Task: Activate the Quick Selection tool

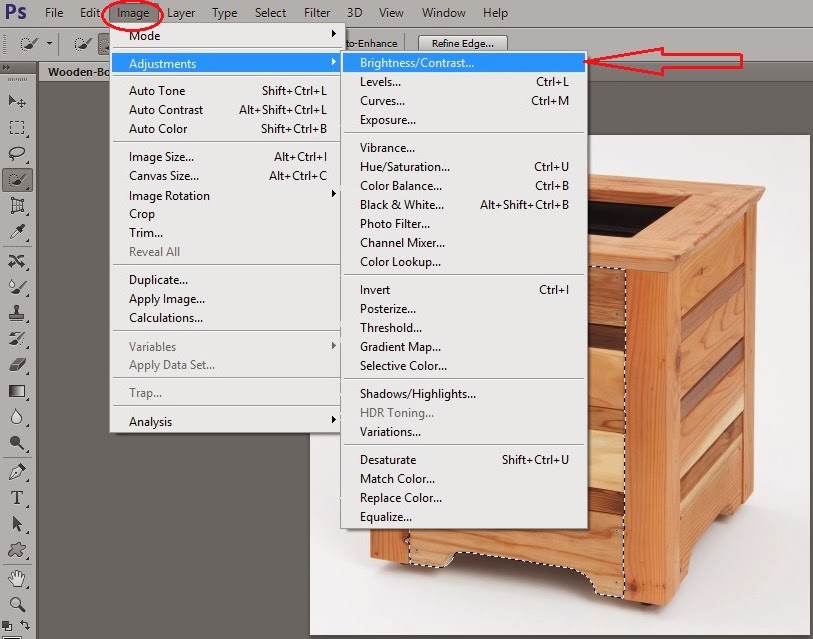Action: pyautogui.click(x=17, y=180)
